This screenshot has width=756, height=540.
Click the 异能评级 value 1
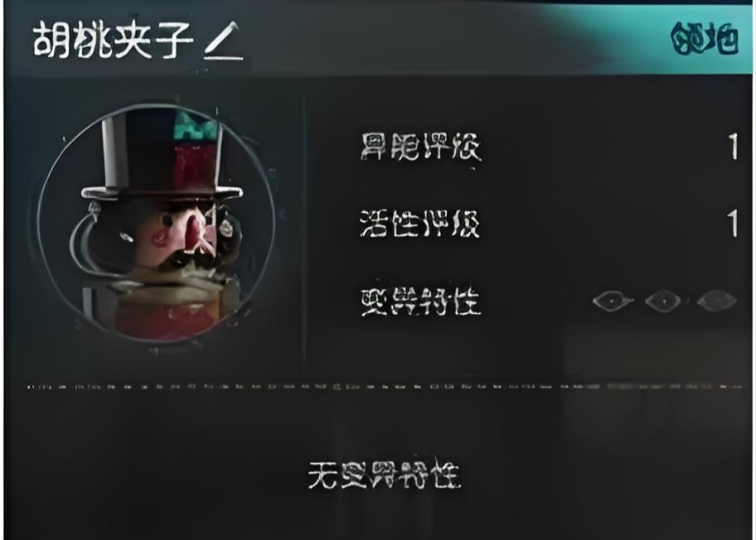click(733, 147)
